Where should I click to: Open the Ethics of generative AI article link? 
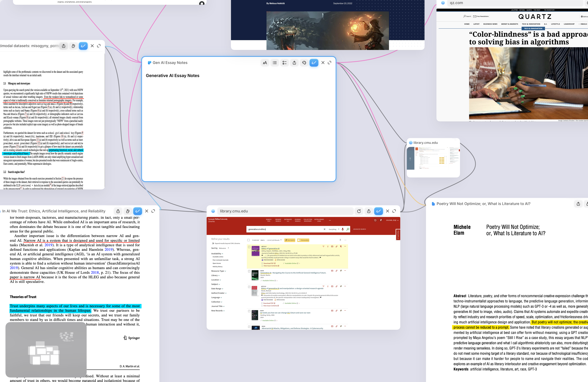(x=270, y=249)
